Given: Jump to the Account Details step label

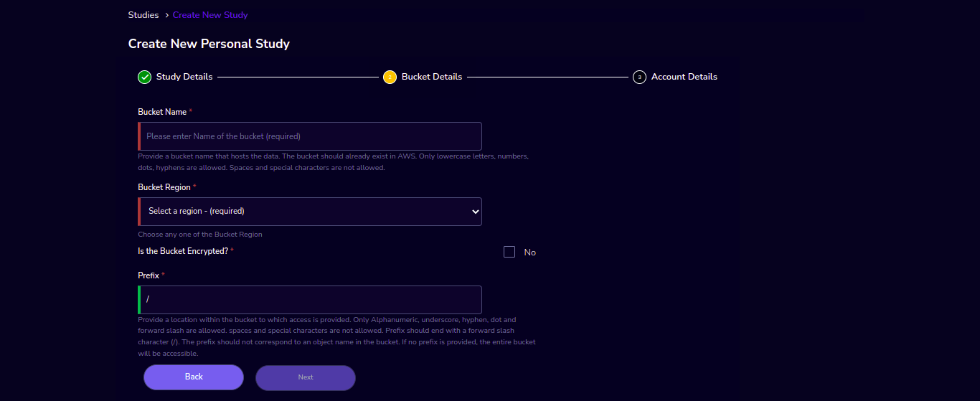Looking at the screenshot, I should pos(684,77).
